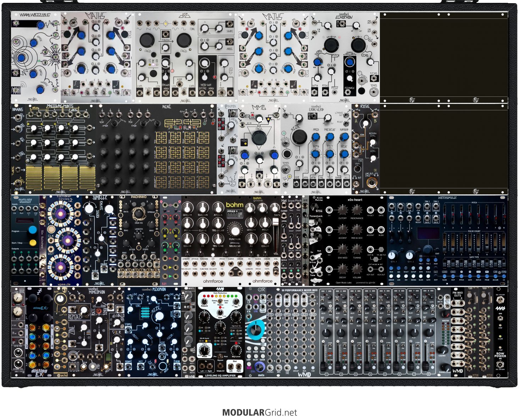Select the DPO oscillator module
The width and height of the screenshot is (520, 420).
pyautogui.click(x=186, y=58)
